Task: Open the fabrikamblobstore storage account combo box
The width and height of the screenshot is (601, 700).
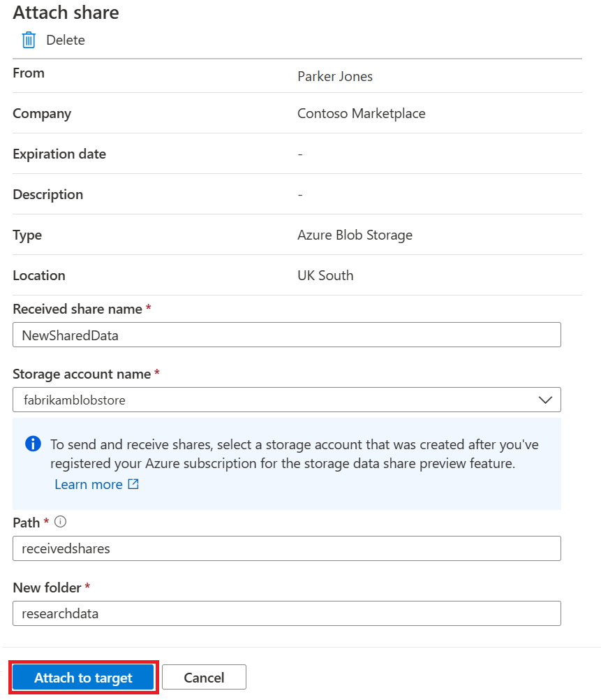Action: click(279, 400)
